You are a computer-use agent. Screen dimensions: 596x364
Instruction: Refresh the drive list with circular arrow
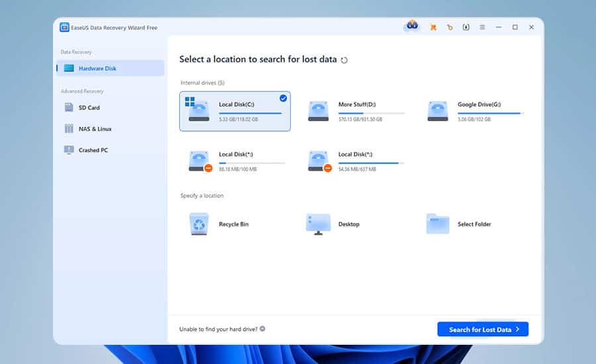click(344, 60)
